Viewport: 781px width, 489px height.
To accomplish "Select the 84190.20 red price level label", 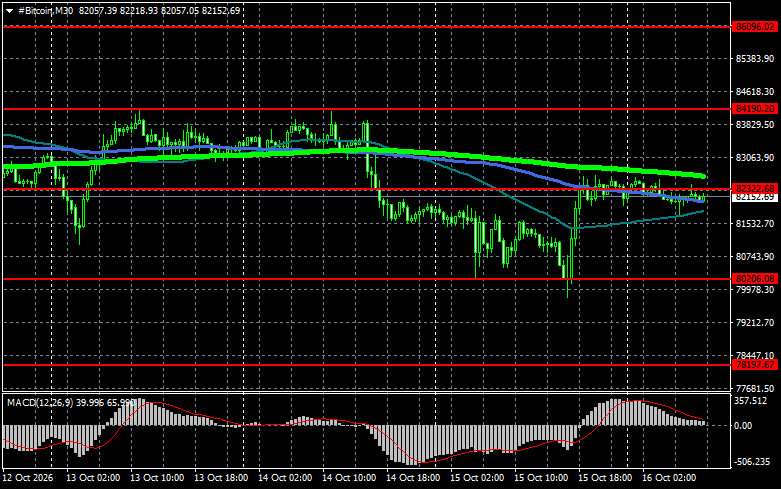I will pyautogui.click(x=755, y=109).
